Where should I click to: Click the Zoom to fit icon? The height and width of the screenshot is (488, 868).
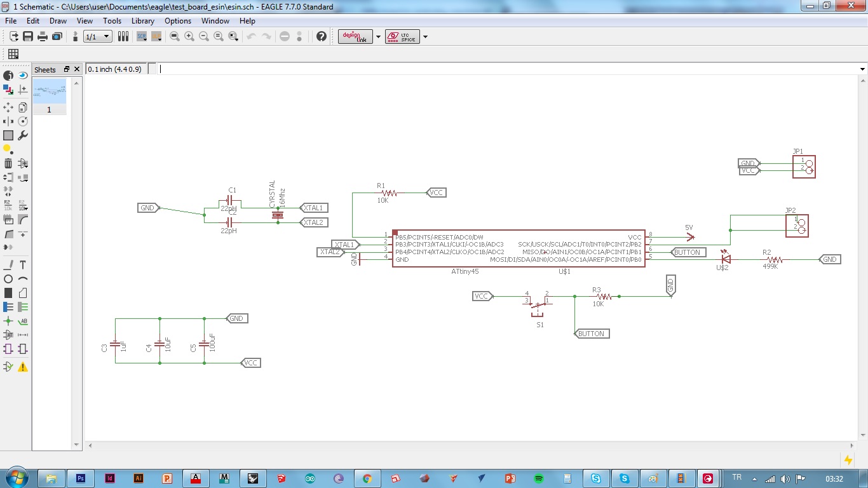point(175,36)
